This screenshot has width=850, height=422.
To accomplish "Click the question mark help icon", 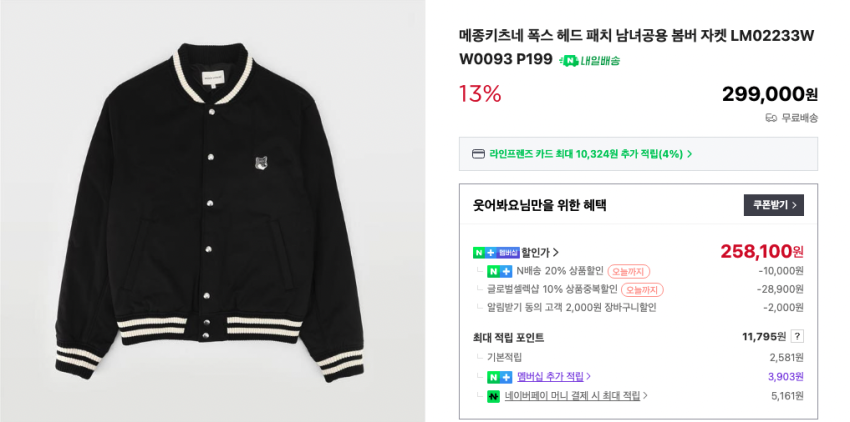I will (x=797, y=336).
